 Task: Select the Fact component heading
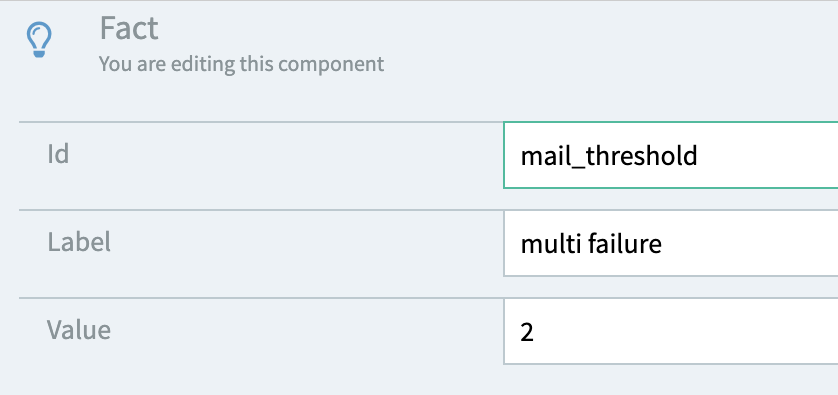(129, 29)
